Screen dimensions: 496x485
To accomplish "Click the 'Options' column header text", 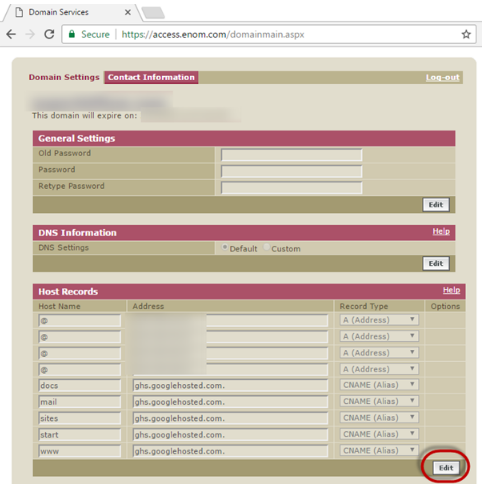I will coord(445,306).
